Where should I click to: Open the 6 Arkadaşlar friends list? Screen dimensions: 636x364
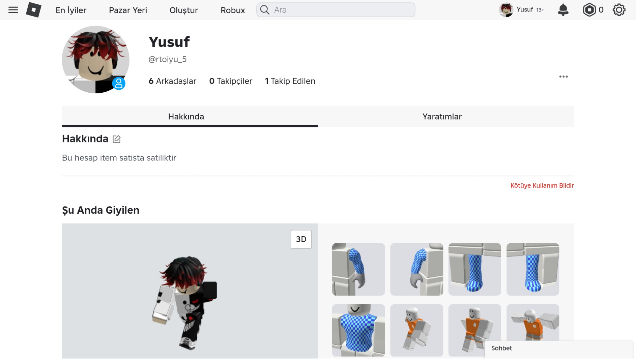coord(172,81)
